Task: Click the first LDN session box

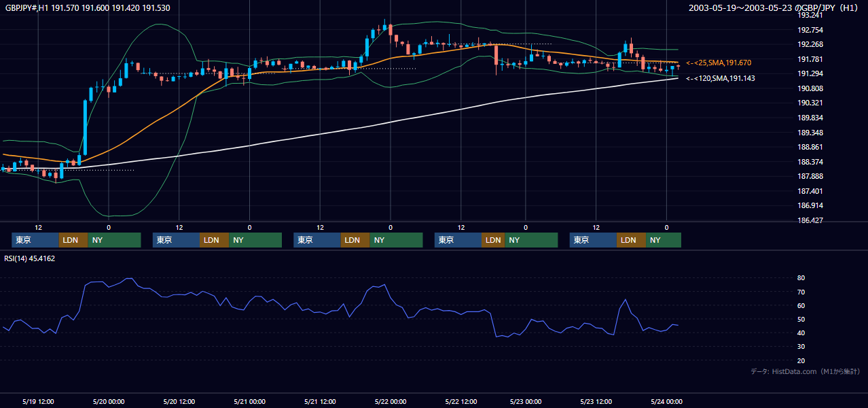Action: (x=73, y=240)
